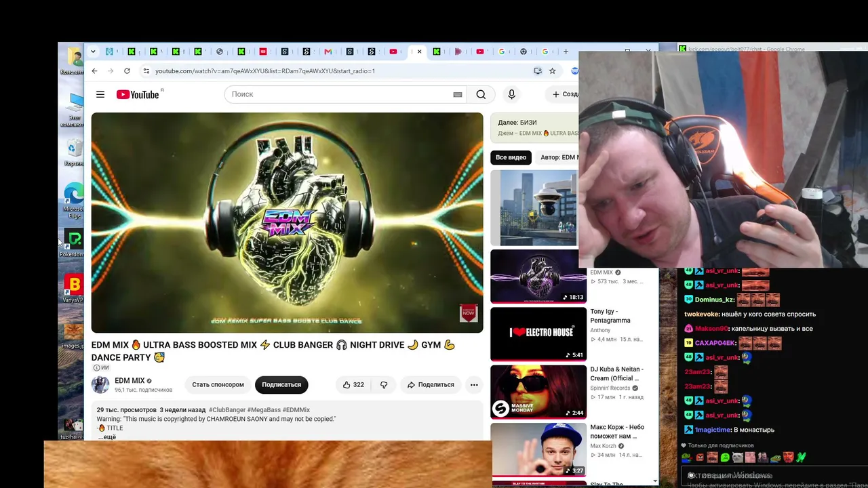
Task: Open "Макс Корж - Небо поможет нам" title
Action: pyautogui.click(x=617, y=432)
